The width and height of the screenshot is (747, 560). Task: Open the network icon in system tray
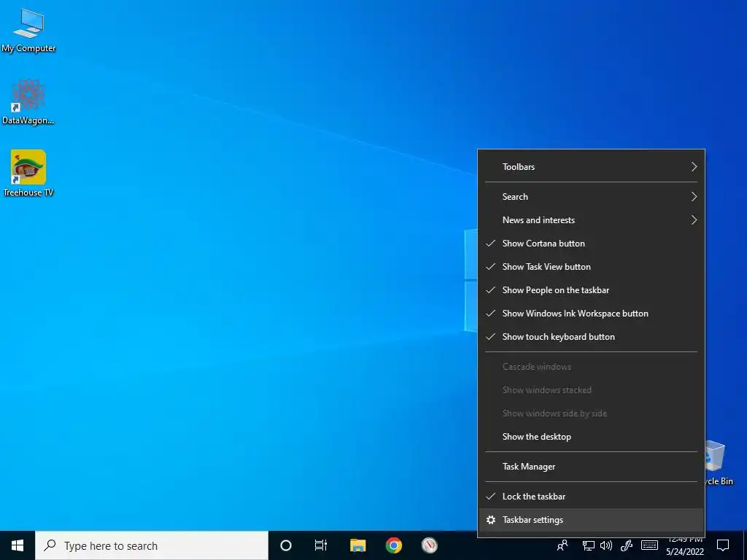pyautogui.click(x=589, y=545)
